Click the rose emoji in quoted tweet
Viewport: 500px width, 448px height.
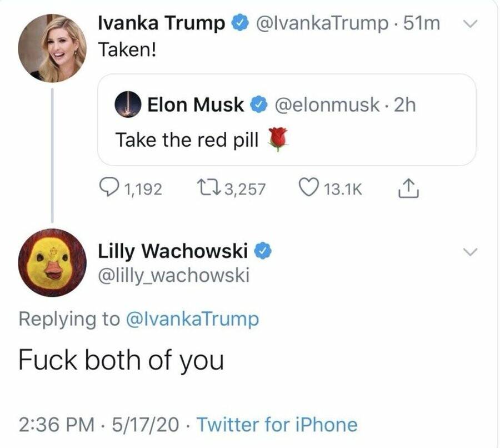pyautogui.click(x=278, y=139)
